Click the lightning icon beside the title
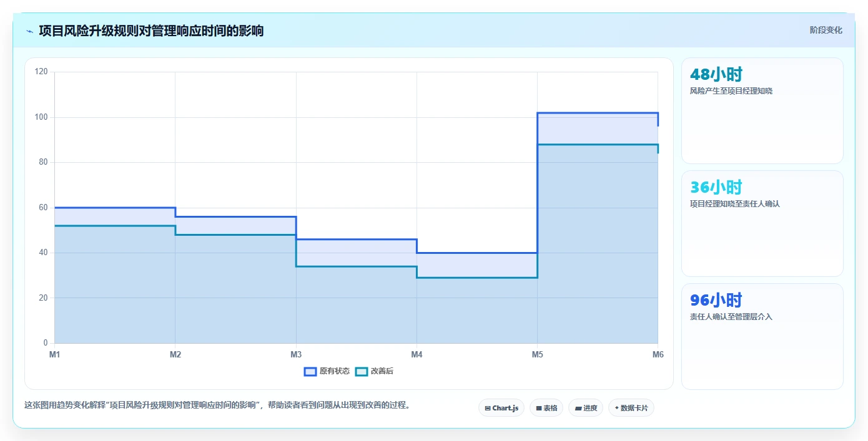Viewport: 868px width, 441px height. (29, 31)
